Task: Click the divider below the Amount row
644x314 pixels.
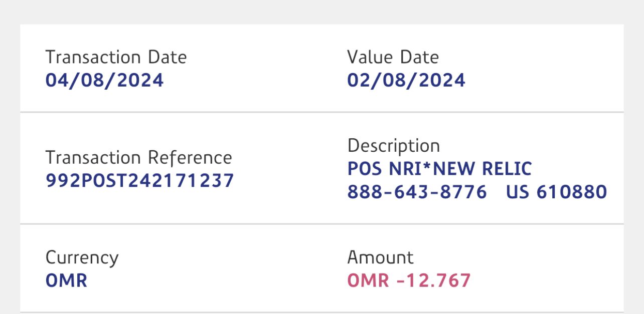Action: tap(321, 311)
